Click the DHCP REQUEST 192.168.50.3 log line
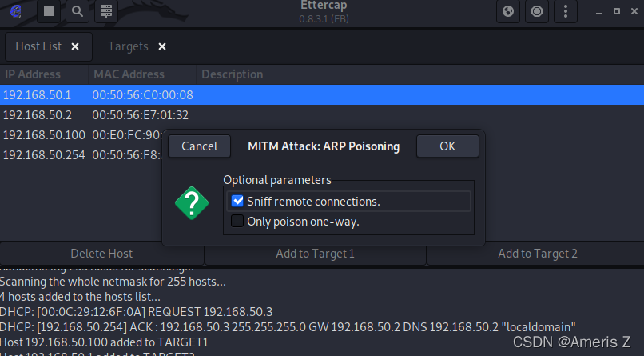644x356 pixels. click(x=136, y=312)
